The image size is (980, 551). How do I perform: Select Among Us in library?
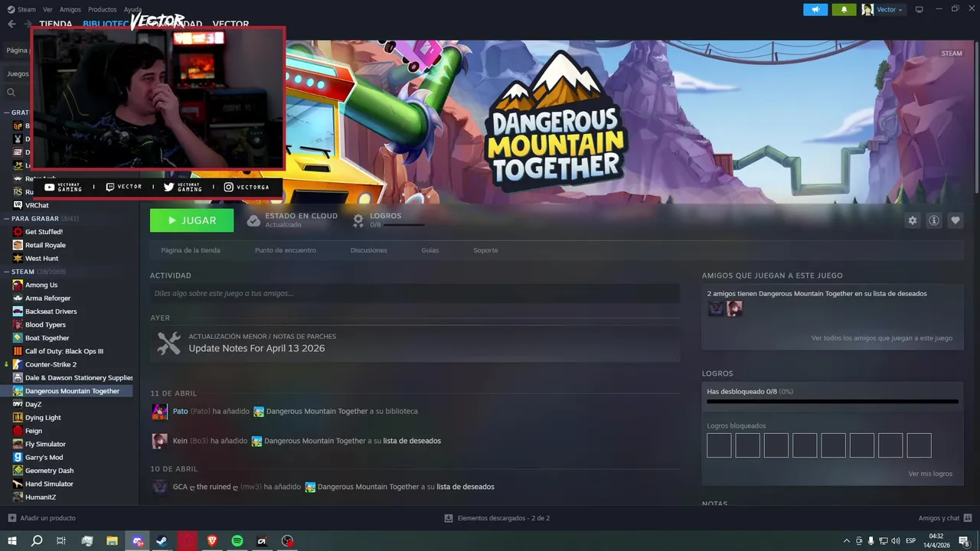click(x=41, y=285)
